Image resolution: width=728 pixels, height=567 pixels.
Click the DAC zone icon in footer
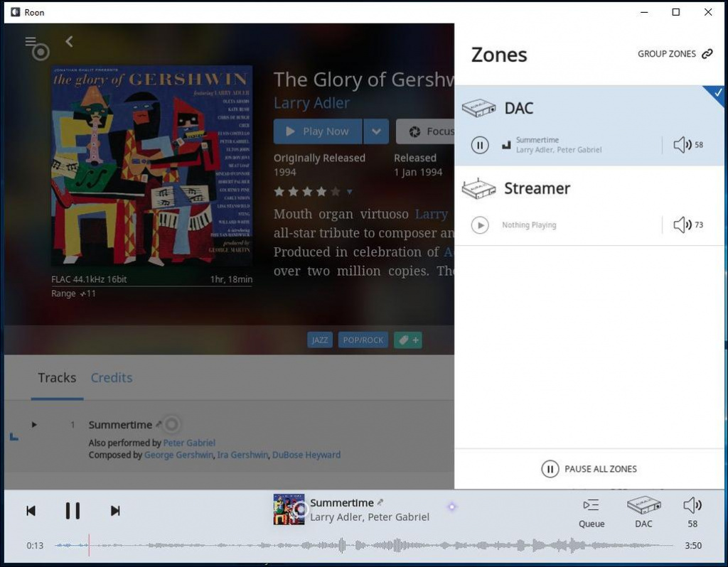[643, 505]
